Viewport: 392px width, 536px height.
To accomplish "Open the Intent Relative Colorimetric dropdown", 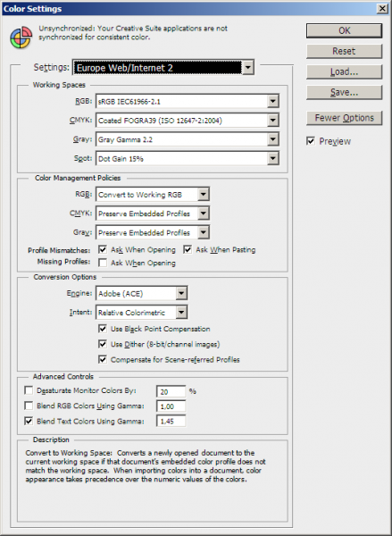I will 141,312.
